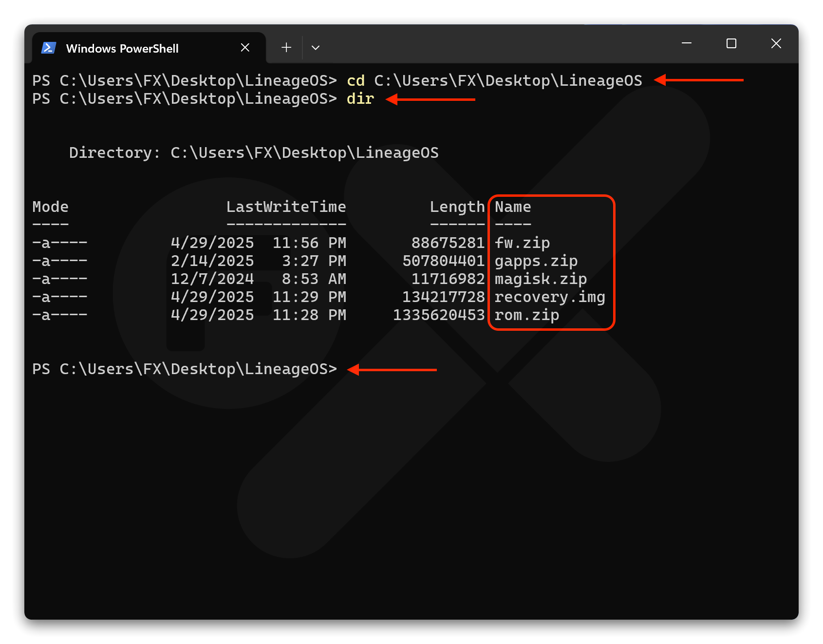The width and height of the screenshot is (823, 644).
Task: Minimize the terminal window
Action: click(687, 44)
